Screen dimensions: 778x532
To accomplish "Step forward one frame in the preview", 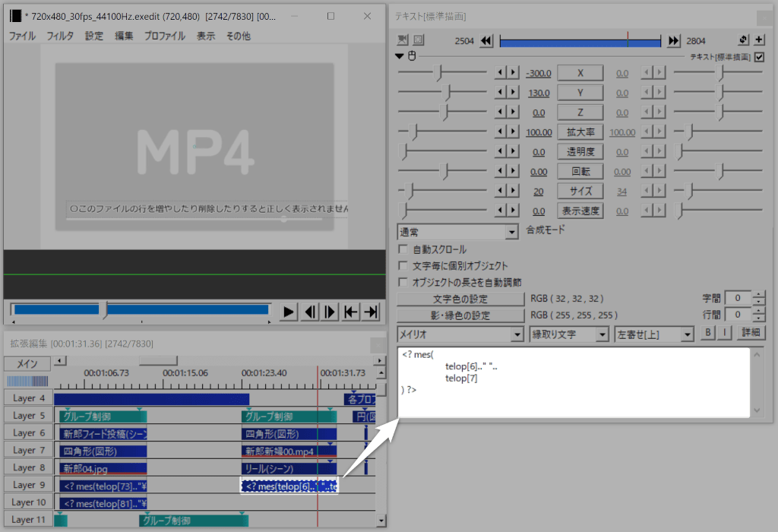I will [330, 312].
